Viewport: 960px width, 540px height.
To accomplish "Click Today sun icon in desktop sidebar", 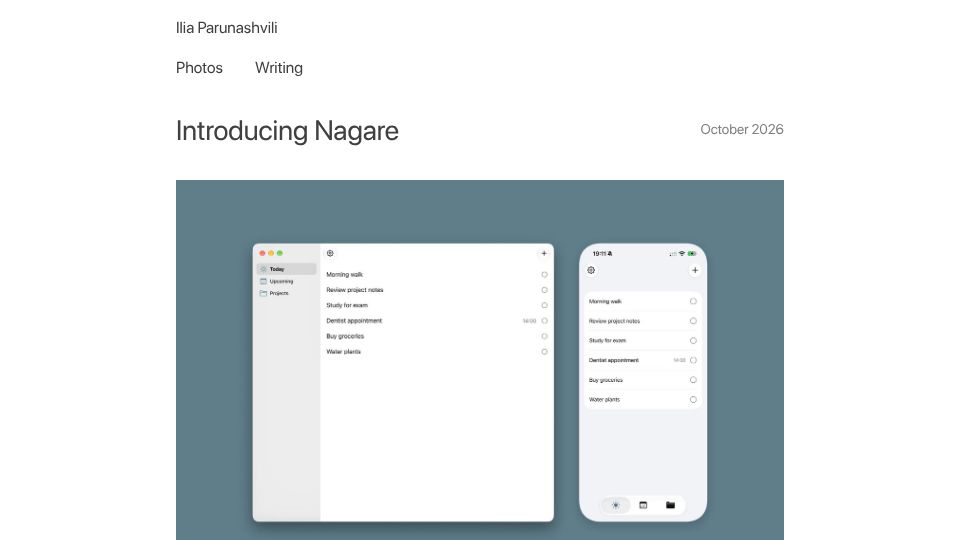I will (263, 269).
